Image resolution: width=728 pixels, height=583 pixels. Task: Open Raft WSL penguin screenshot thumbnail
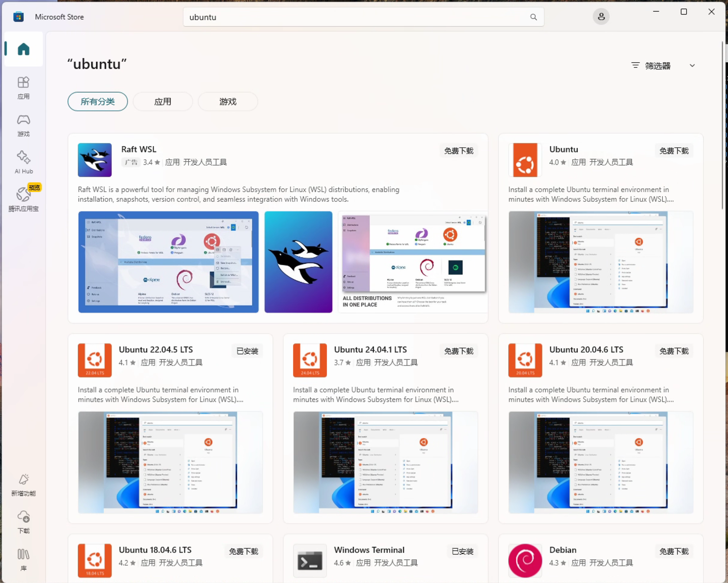click(x=298, y=262)
